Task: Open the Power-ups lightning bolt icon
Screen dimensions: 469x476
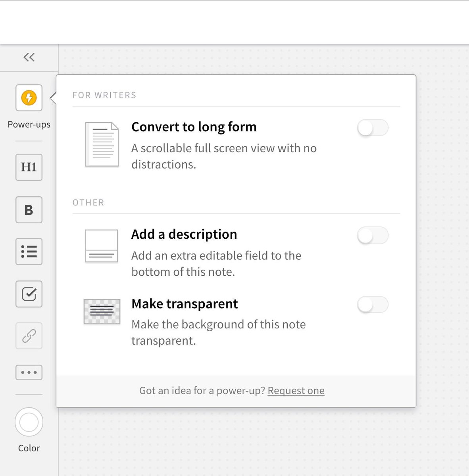Action: tap(29, 98)
